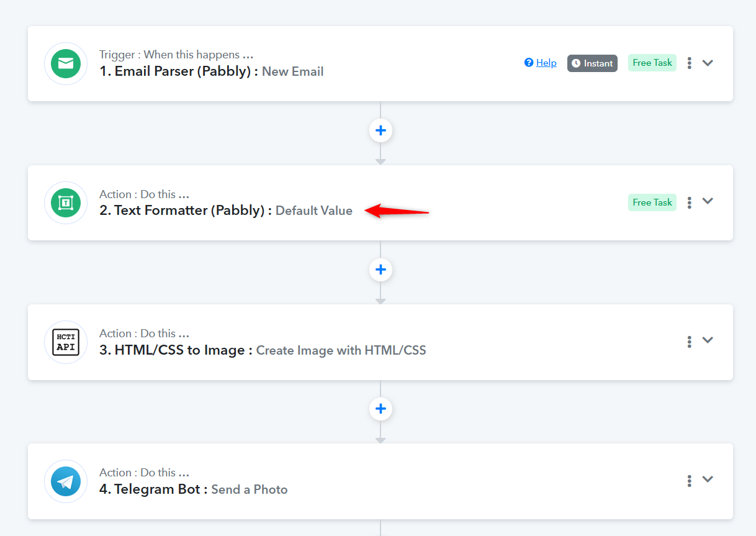Click the Free Task badge on Email Parser
Viewport: 756px width, 536px height.
652,63
